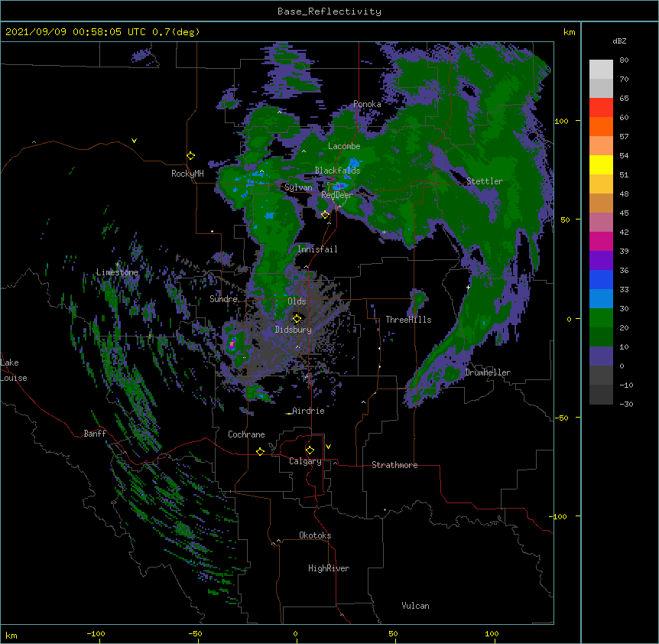Click the yellow marker near RockyMH
Viewport: 659px width, 644px height.
[x=191, y=156]
